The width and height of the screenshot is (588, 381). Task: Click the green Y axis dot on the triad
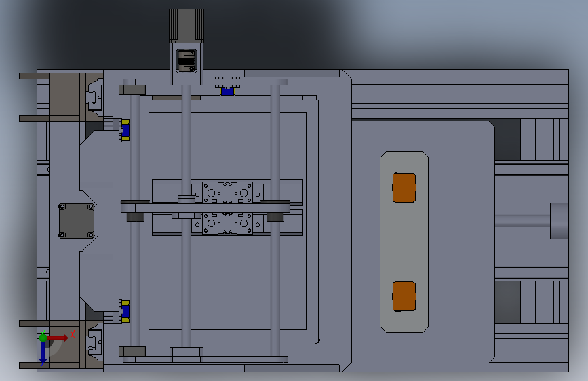click(x=43, y=338)
